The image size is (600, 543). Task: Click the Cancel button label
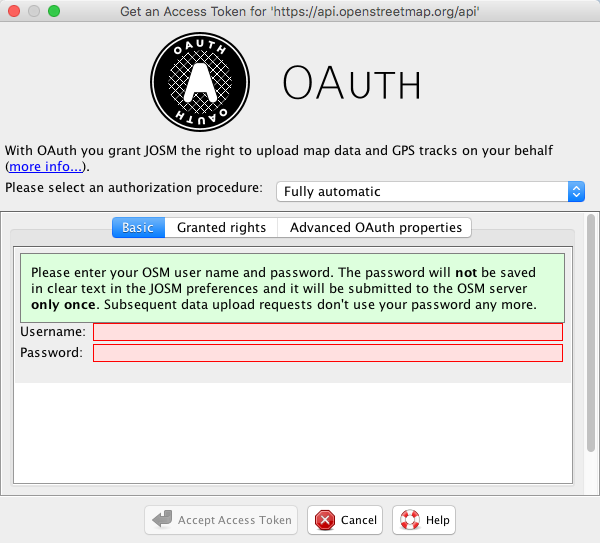[x=359, y=520]
